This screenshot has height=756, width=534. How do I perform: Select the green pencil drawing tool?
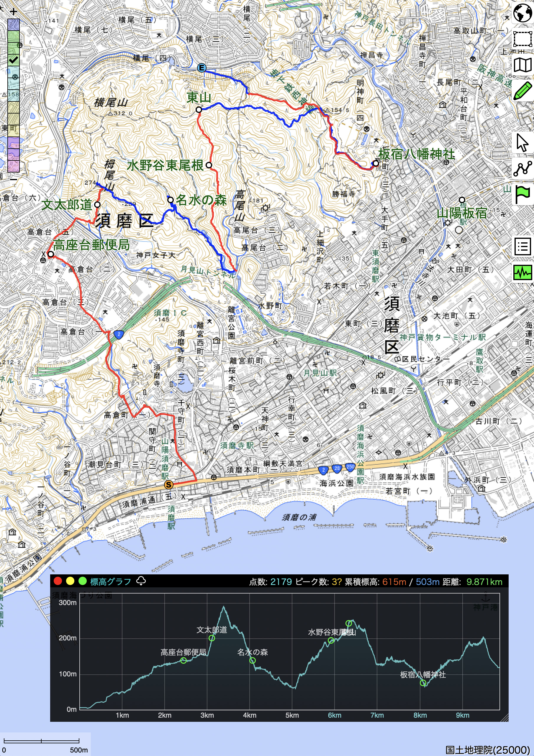coord(522,91)
